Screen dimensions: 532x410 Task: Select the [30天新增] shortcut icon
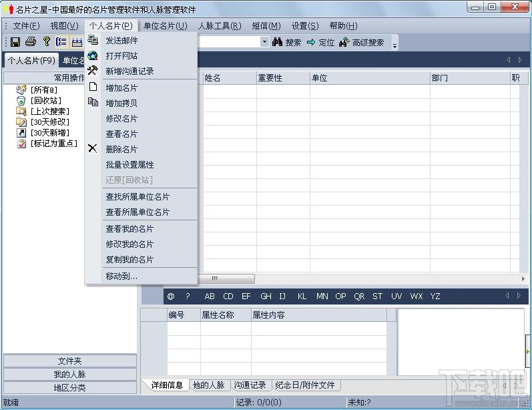21,133
